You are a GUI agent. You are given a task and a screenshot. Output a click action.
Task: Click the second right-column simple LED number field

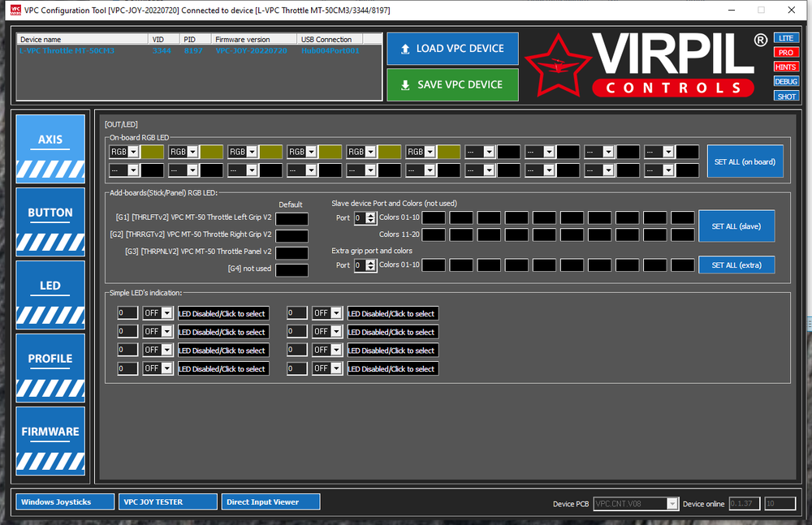tap(296, 331)
